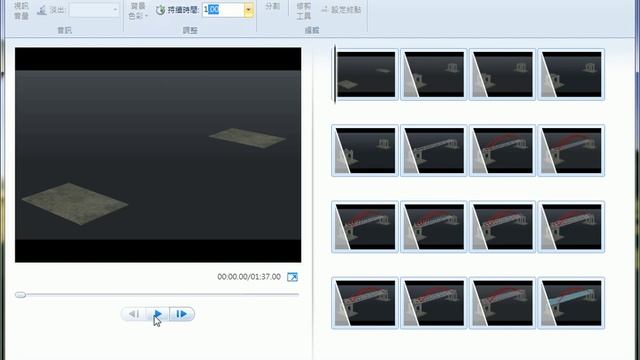Click the video preview monitor

158,155
